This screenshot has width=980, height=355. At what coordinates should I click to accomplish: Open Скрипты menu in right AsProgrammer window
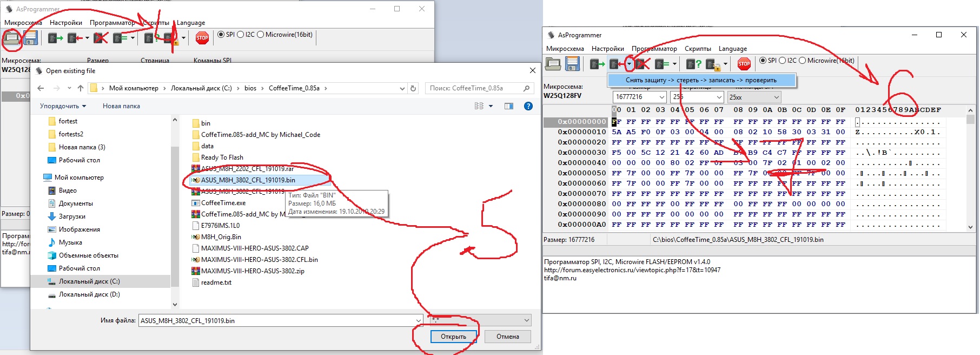(698, 49)
